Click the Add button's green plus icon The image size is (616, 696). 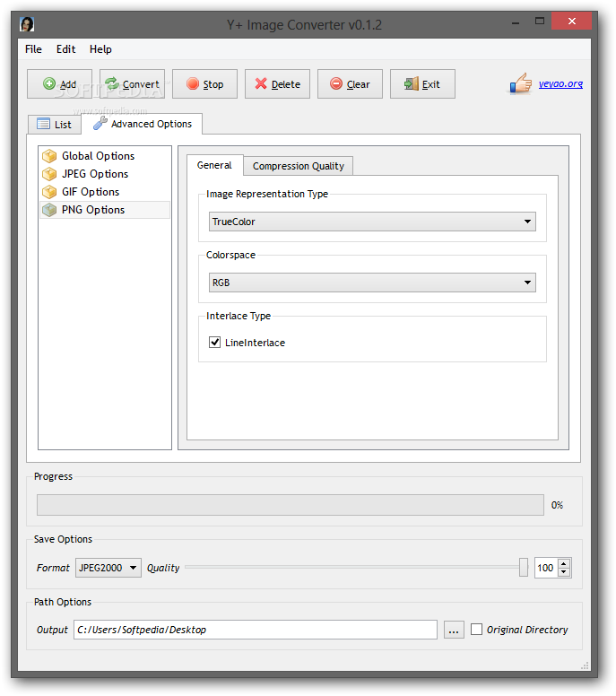49,83
